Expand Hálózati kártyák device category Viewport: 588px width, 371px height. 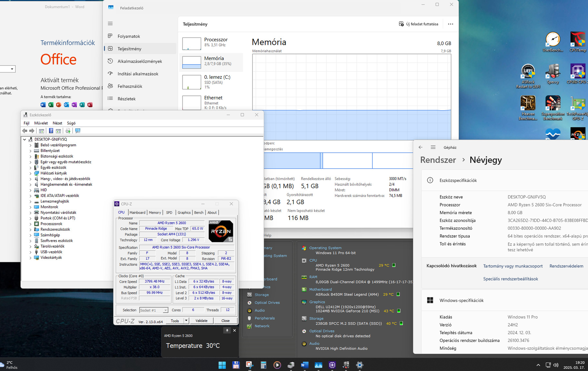click(31, 173)
